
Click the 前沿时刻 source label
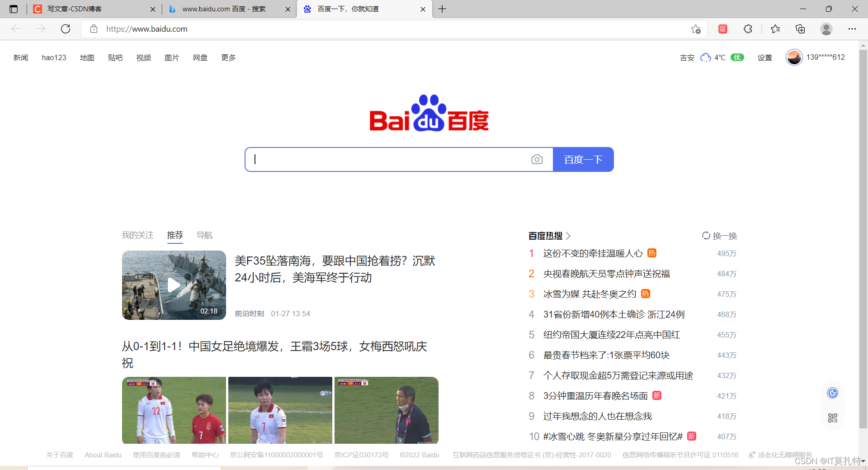[249, 313]
